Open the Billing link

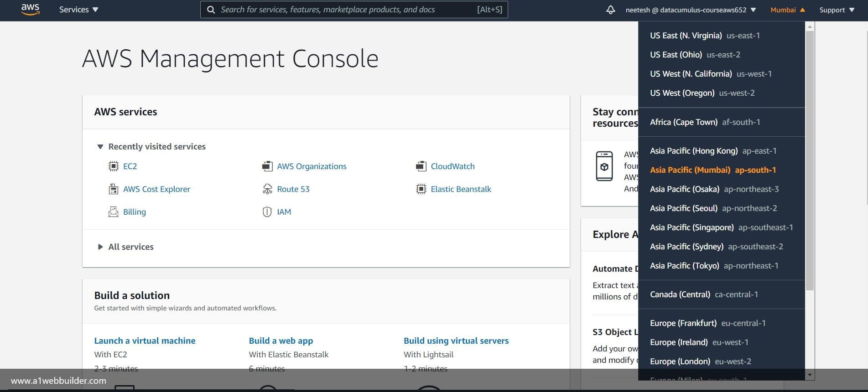pyautogui.click(x=135, y=212)
